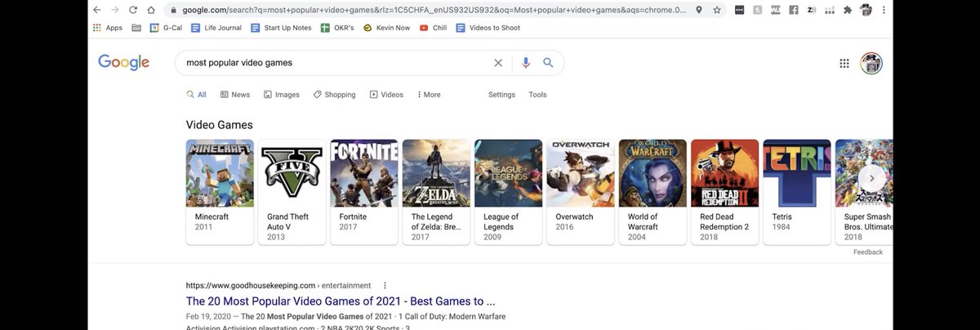Open the Start Up Notes bookmark
This screenshot has width=980, height=330.
pyautogui.click(x=282, y=27)
